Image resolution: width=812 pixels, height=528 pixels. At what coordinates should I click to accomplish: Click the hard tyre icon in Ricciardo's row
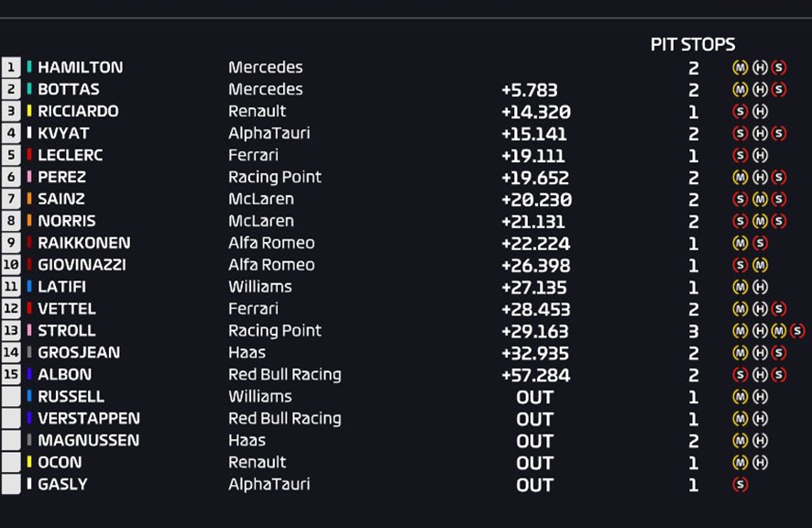pos(760,111)
